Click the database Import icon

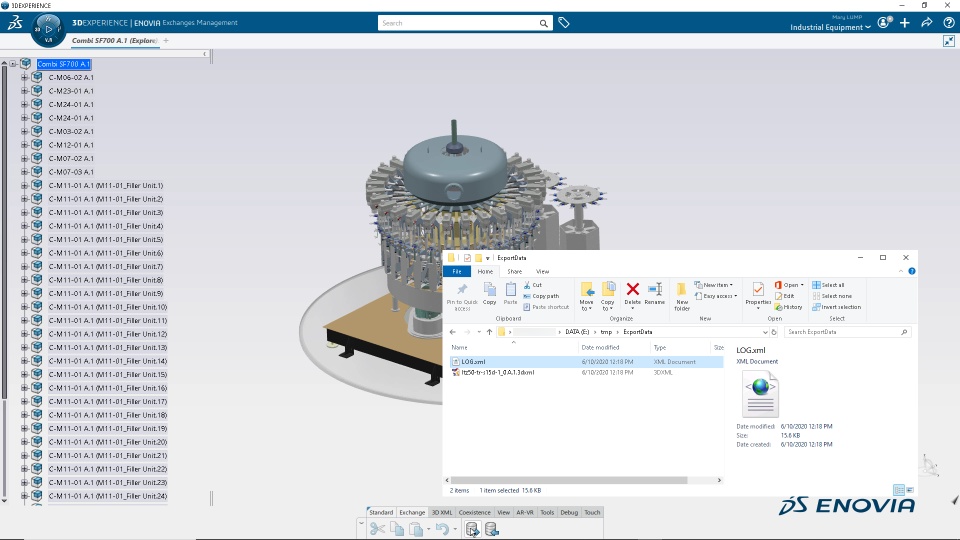tap(492, 529)
